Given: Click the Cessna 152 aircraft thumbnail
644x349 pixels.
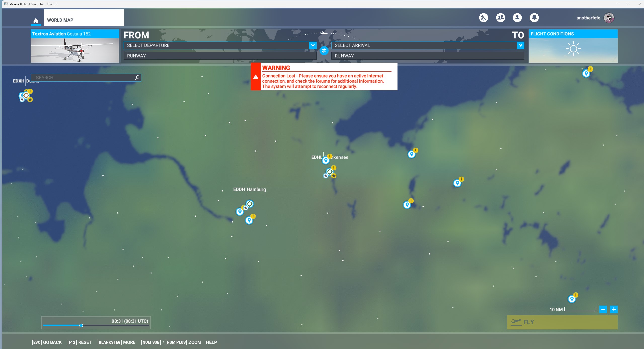Looking at the screenshot, I should click(75, 50).
